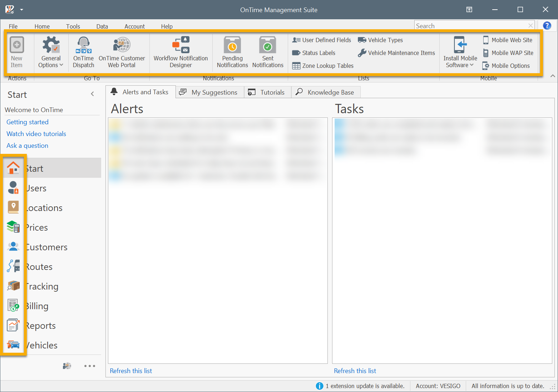Open OnTime Customer Web Portal
The height and width of the screenshot is (392, 558).
coord(122,52)
